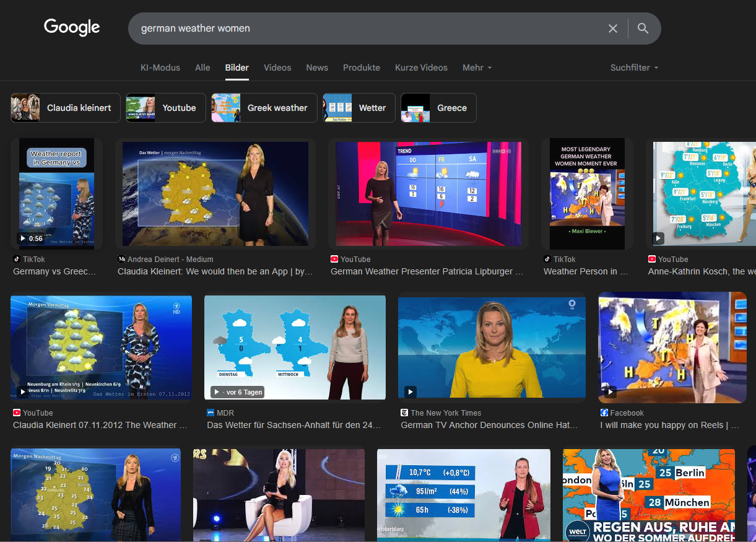This screenshot has width=756, height=542.
Task: Clear the search box with X icon
Action: pos(612,28)
